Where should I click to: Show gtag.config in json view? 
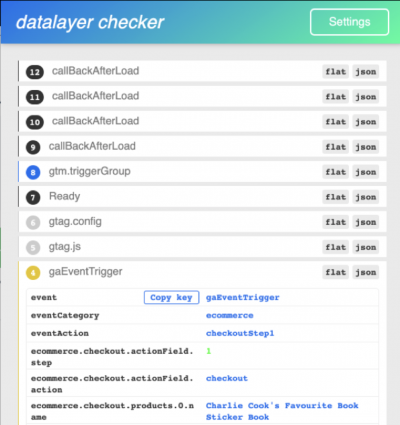[x=366, y=222]
